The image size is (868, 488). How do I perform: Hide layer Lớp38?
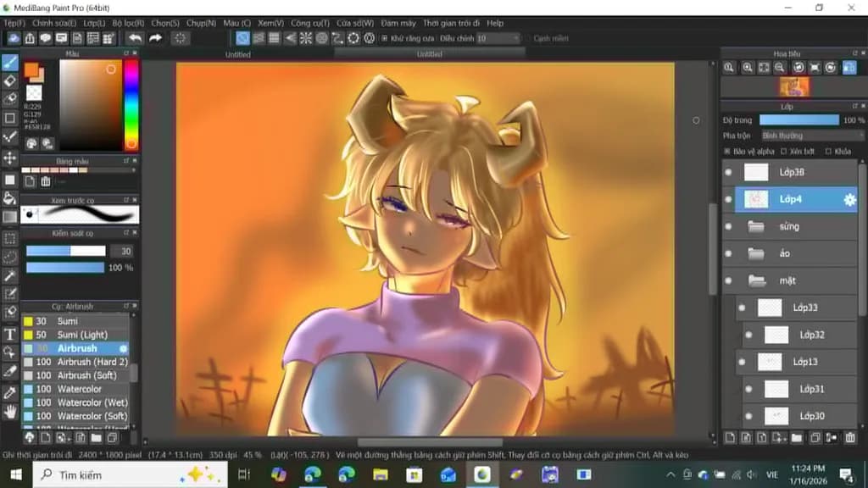click(x=728, y=173)
